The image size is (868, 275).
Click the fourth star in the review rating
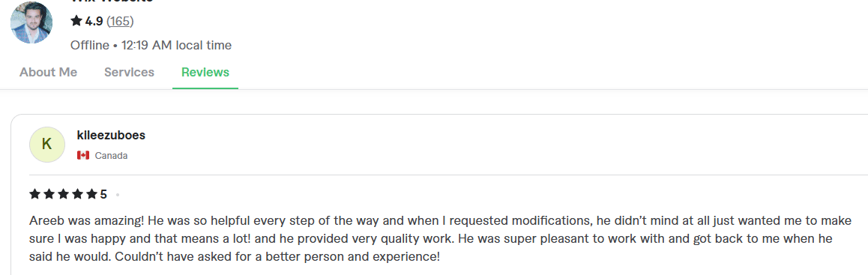[x=77, y=193]
